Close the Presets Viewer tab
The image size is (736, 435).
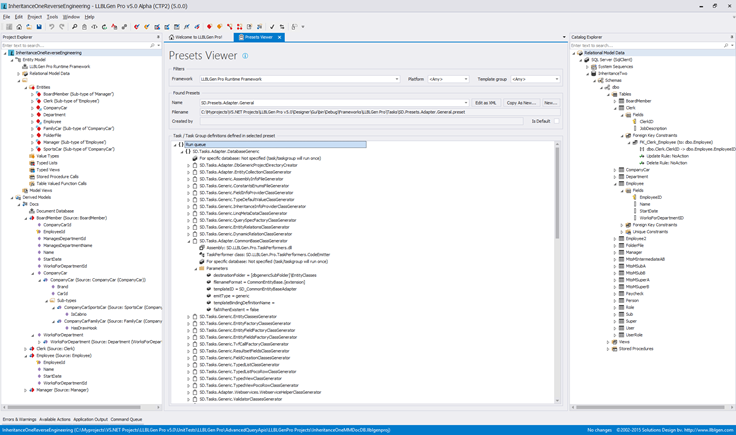pos(279,37)
